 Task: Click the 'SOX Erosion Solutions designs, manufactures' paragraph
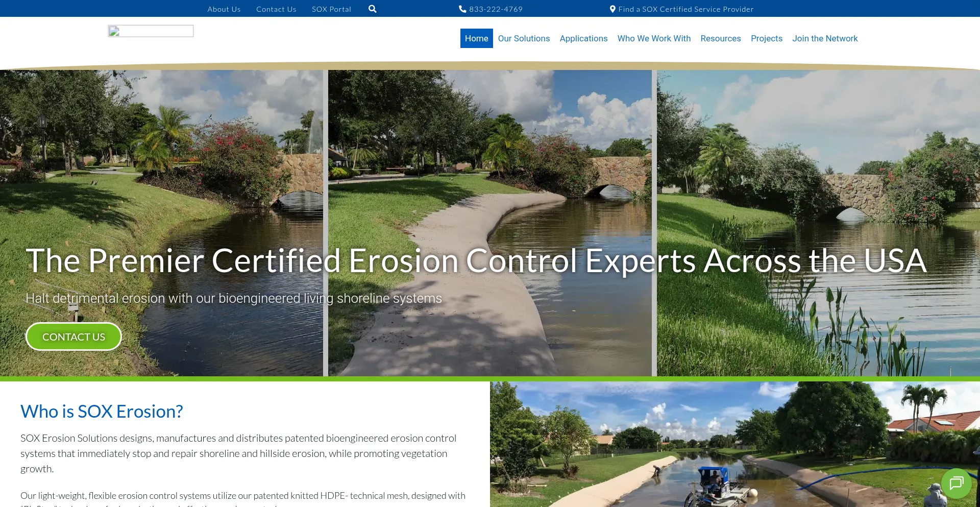(x=238, y=453)
